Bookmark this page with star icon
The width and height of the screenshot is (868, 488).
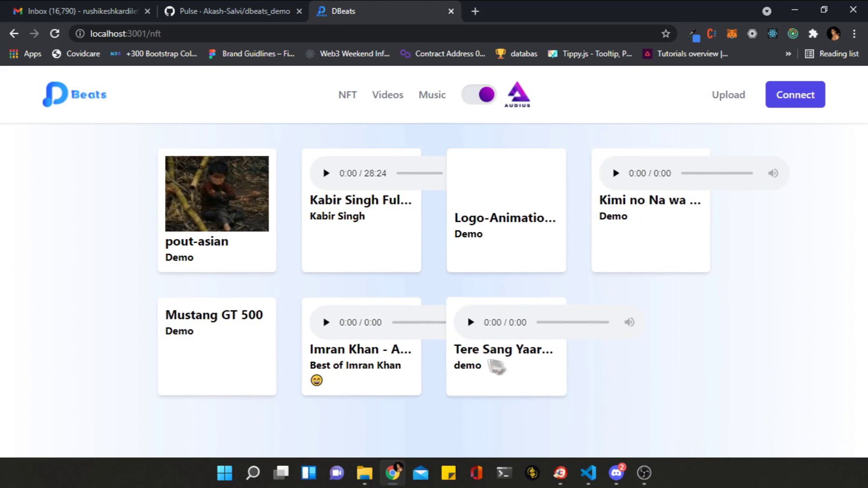[665, 33]
